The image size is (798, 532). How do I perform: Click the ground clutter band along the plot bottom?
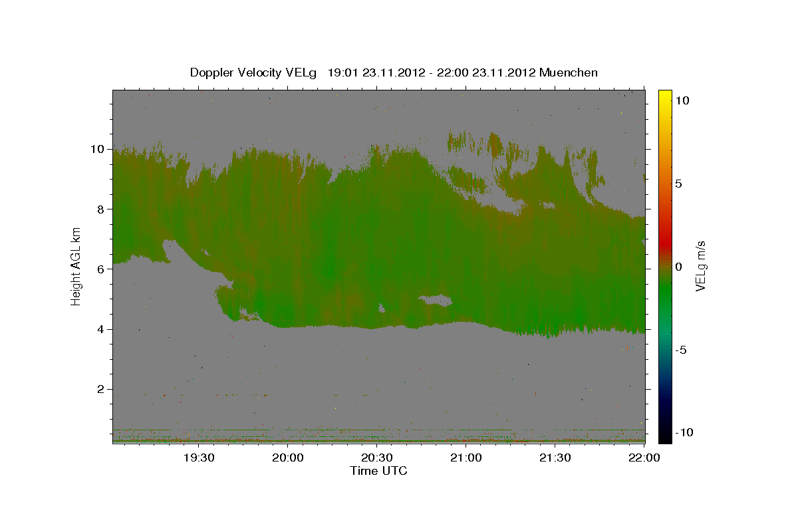point(378,439)
